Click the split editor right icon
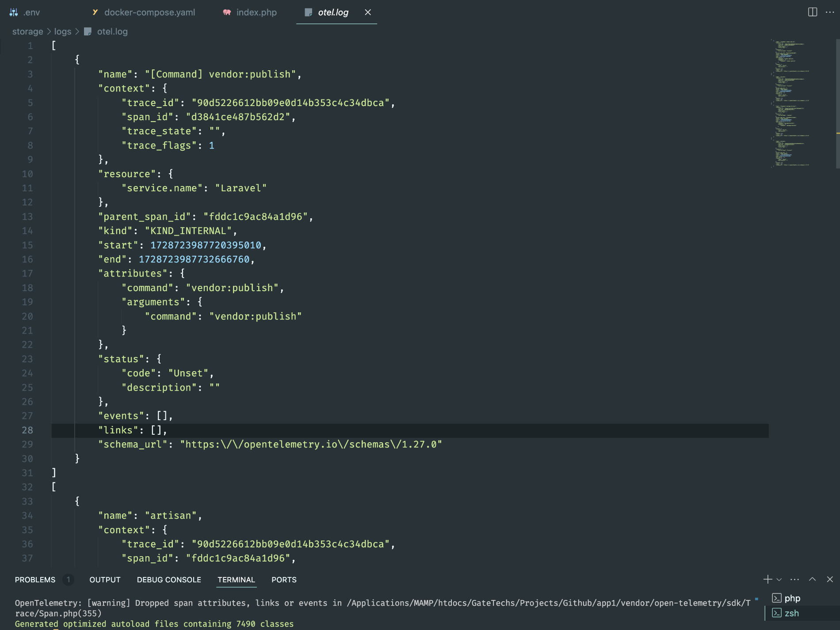The image size is (840, 630). pos(813,12)
